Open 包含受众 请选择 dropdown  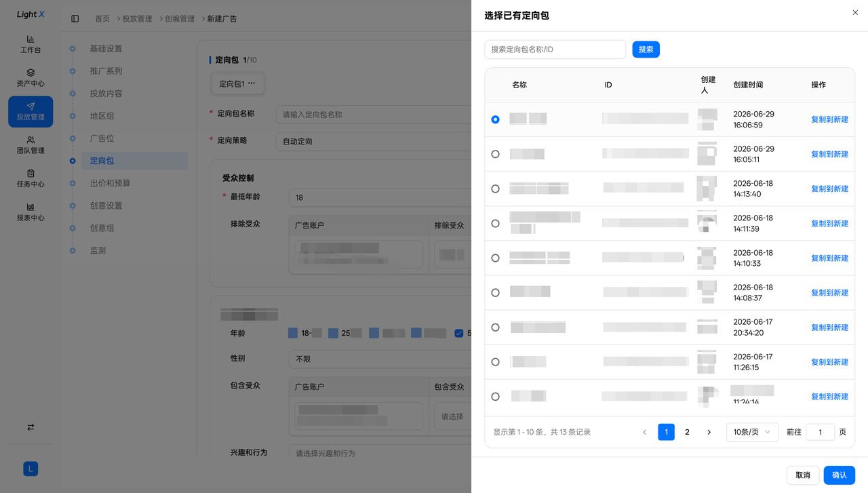click(453, 416)
